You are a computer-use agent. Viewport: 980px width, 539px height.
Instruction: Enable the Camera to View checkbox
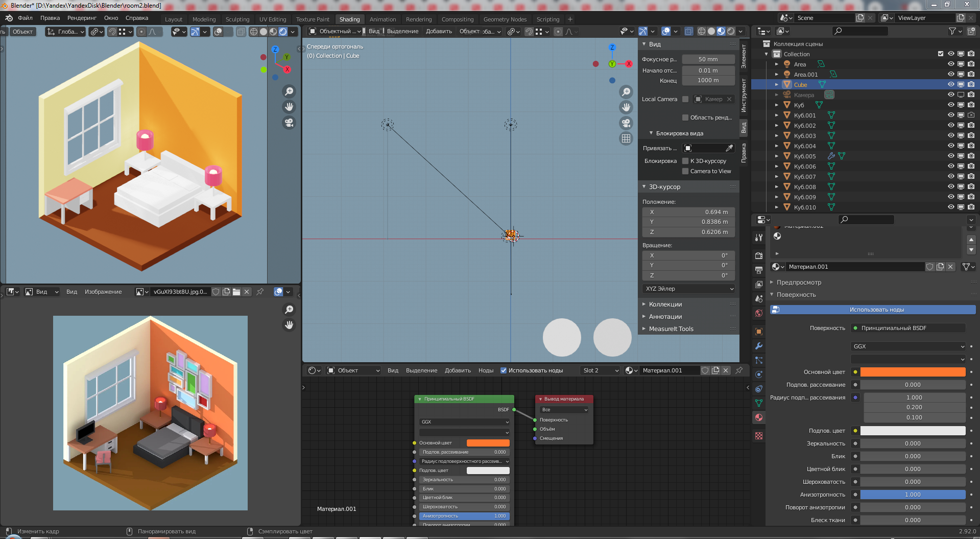click(685, 171)
